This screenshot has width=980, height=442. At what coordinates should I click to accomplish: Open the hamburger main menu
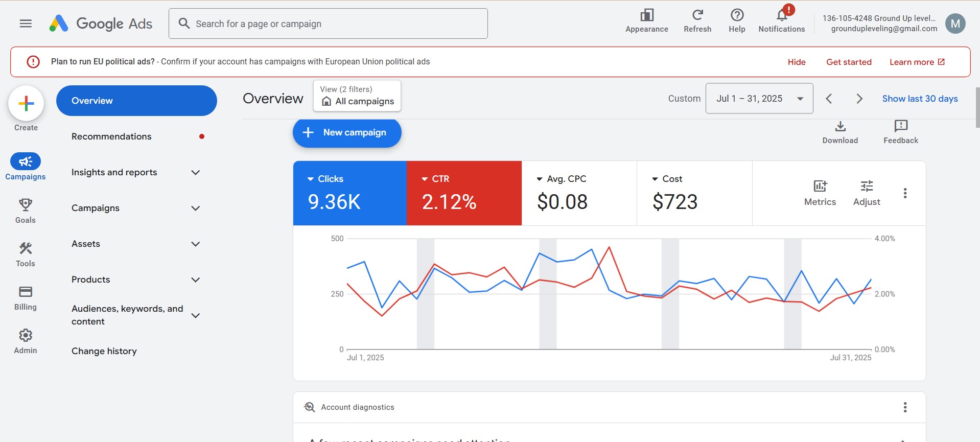pos(26,24)
